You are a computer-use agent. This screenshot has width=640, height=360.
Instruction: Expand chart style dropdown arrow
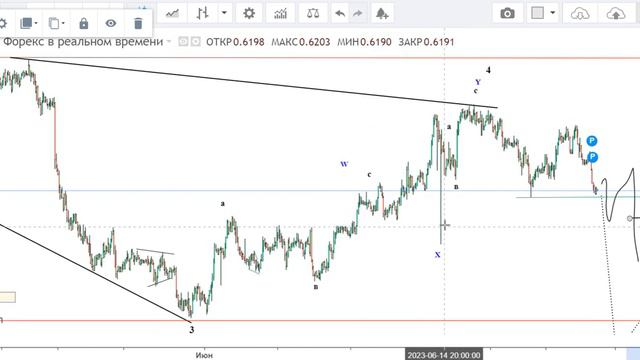224,13
